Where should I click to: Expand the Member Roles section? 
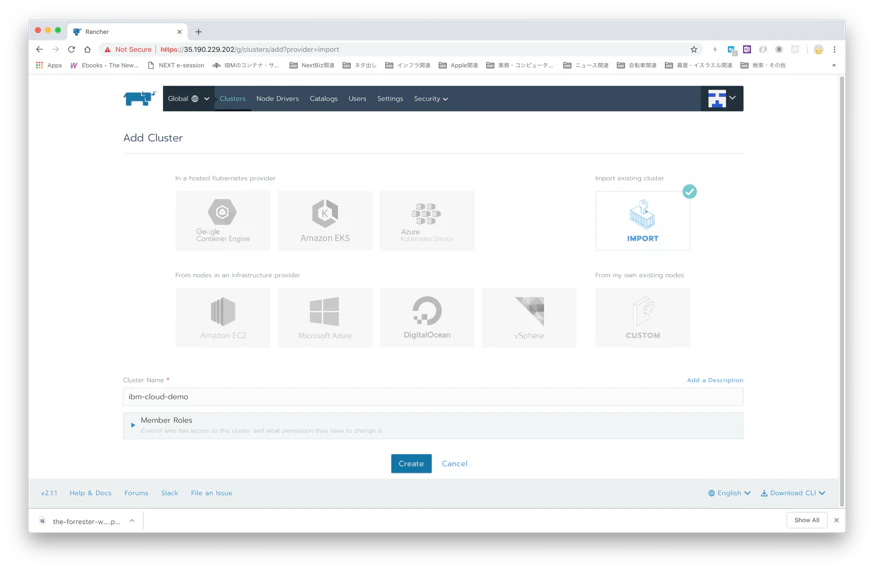(x=433, y=425)
